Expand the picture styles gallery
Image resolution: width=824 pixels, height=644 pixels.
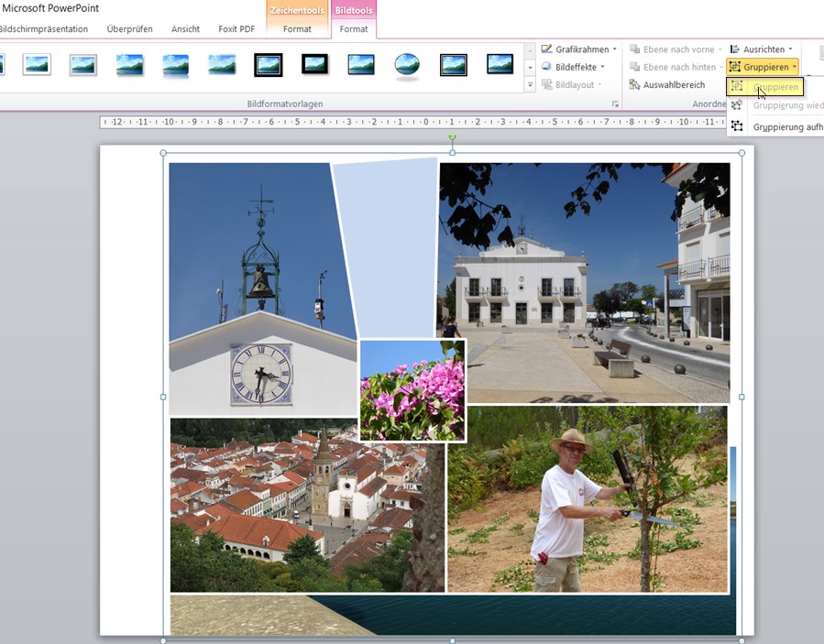click(530, 85)
